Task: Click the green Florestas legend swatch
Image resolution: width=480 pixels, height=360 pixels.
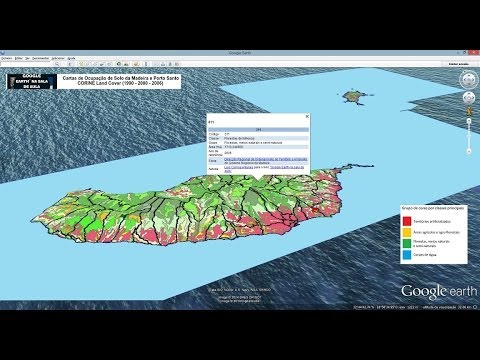Action: click(407, 243)
